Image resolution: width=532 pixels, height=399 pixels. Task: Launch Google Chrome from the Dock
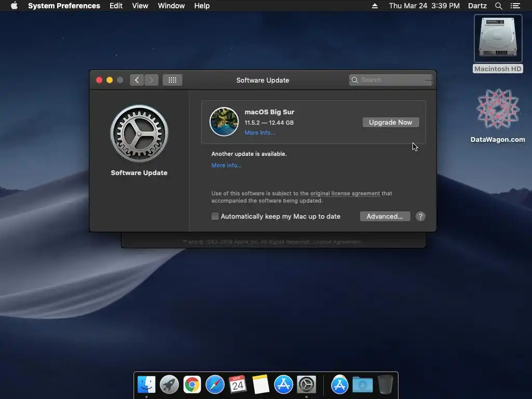[x=192, y=385]
